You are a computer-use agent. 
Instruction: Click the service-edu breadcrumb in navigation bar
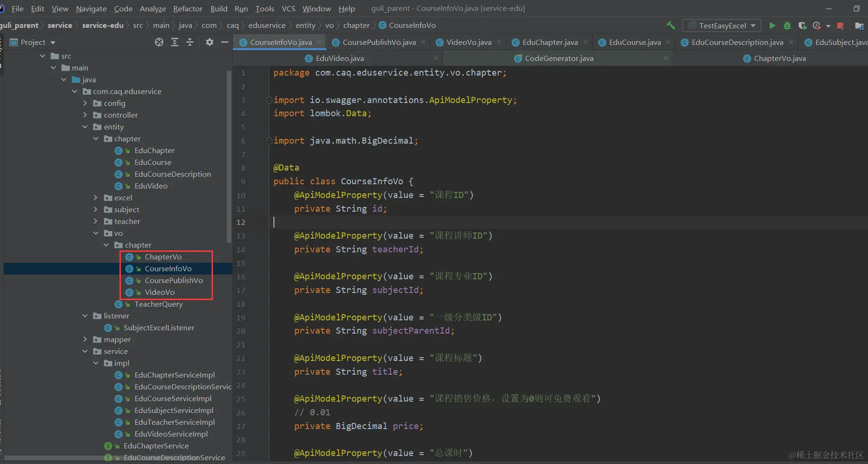click(x=102, y=25)
